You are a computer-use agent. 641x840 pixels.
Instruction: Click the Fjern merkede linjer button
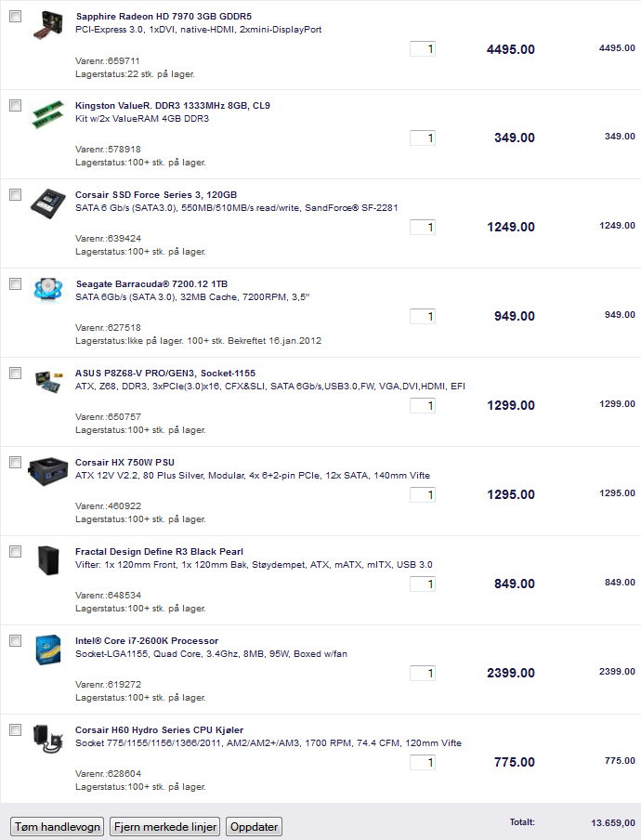pyautogui.click(x=165, y=827)
